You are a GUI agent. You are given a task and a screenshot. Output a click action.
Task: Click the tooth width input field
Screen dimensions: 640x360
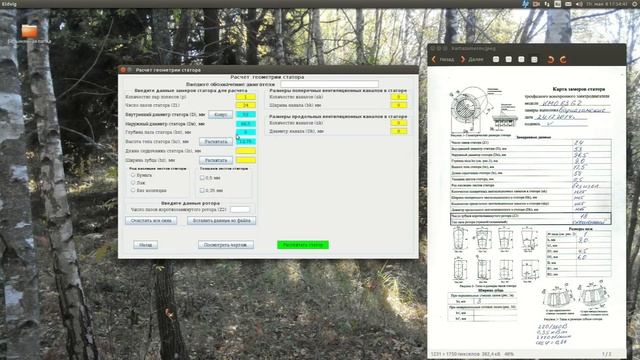246,160
